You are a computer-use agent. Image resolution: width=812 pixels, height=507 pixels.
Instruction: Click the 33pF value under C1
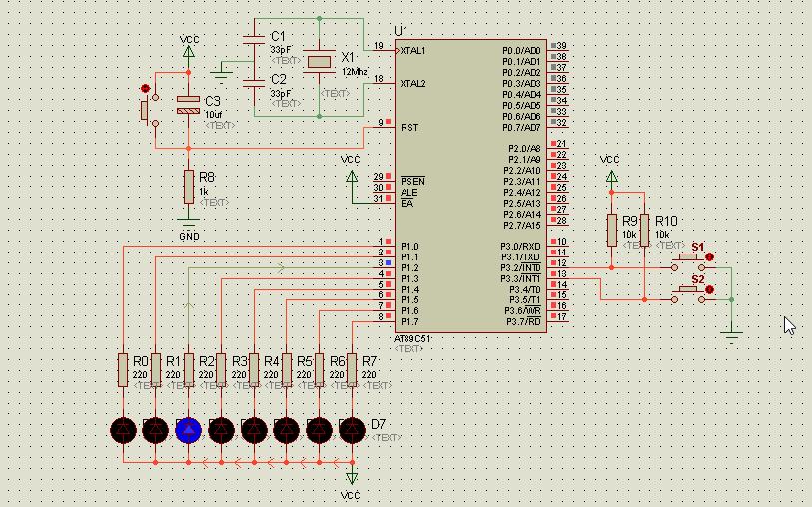(x=281, y=50)
